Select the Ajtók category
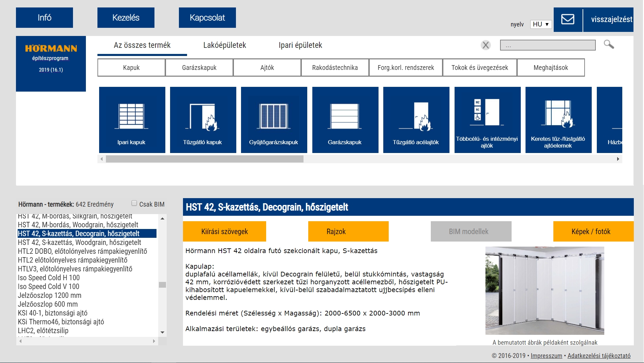Viewport: 644px width, 363px height. 267,68
